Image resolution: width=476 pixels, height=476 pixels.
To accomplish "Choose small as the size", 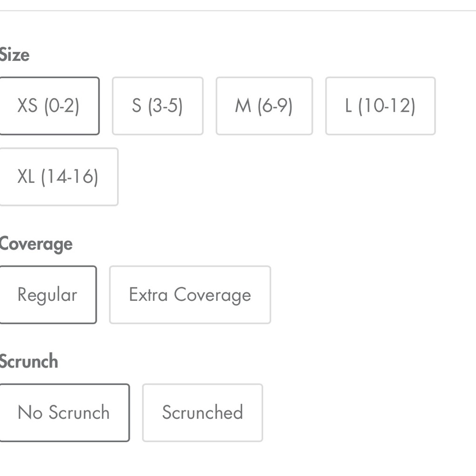I will point(158,106).
